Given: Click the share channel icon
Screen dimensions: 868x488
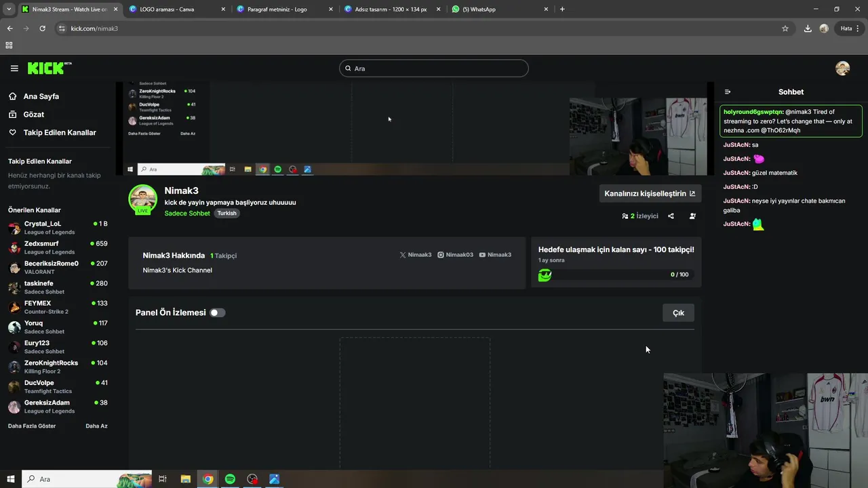Looking at the screenshot, I should (671, 216).
